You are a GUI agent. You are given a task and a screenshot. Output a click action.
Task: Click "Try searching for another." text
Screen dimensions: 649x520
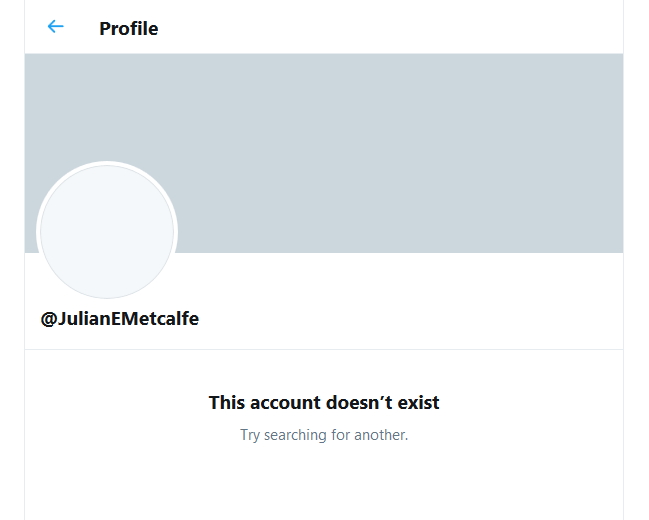coord(324,435)
